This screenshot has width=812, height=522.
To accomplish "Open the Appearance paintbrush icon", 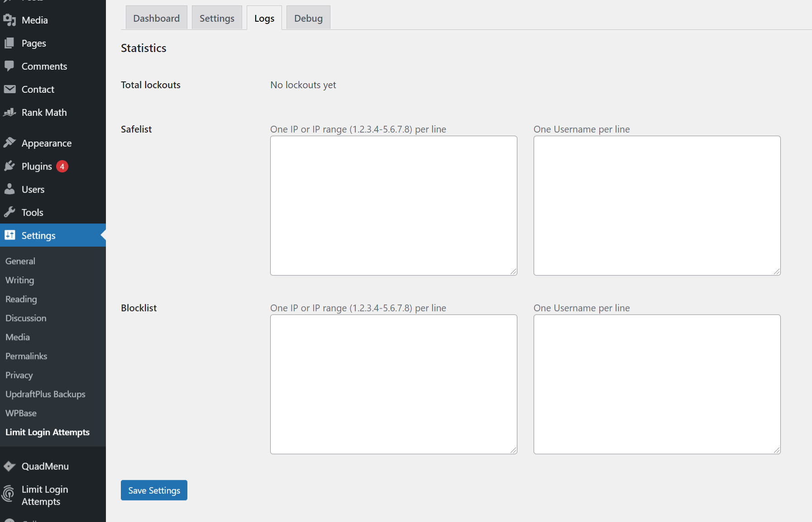I will [10, 142].
